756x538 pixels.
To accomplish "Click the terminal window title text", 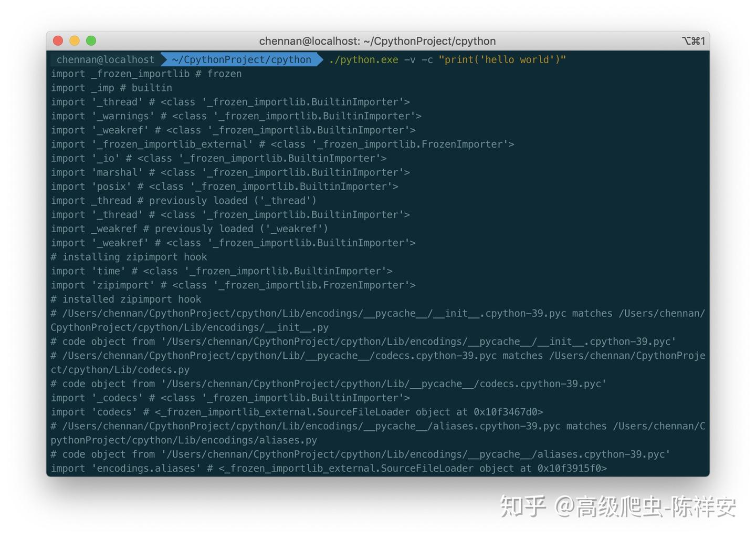I will (x=377, y=40).
